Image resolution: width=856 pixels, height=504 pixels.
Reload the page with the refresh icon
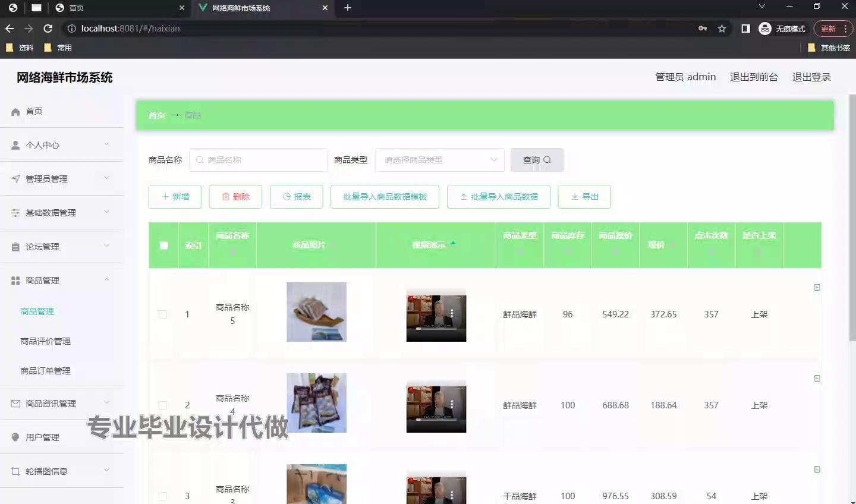[48, 29]
